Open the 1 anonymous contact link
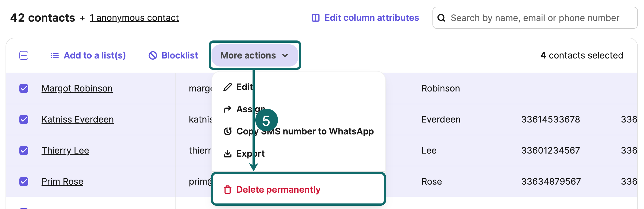This screenshot has width=644, height=209. point(134,18)
